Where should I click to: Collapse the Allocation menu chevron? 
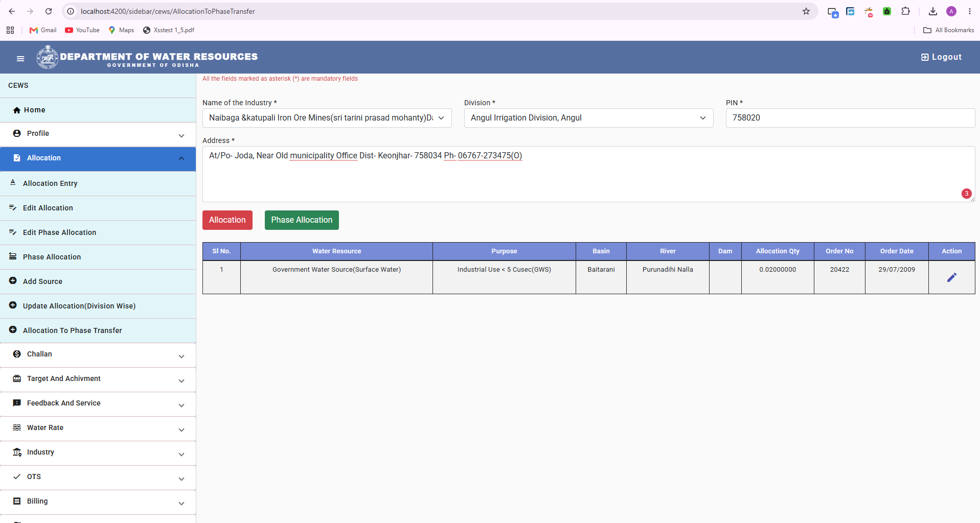tap(181, 158)
